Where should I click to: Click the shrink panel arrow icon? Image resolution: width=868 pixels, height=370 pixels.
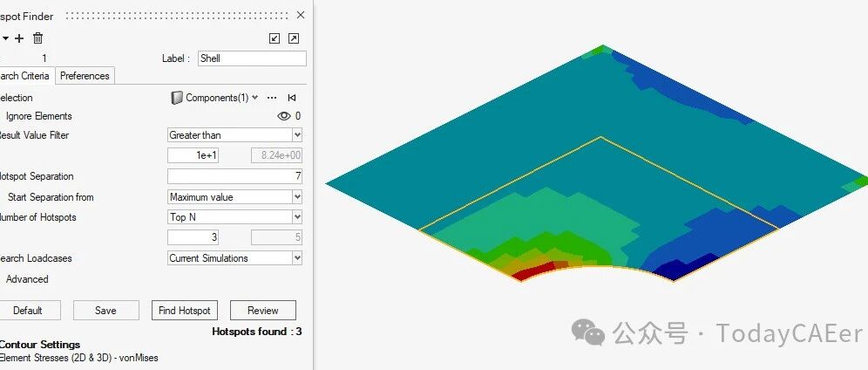275,38
